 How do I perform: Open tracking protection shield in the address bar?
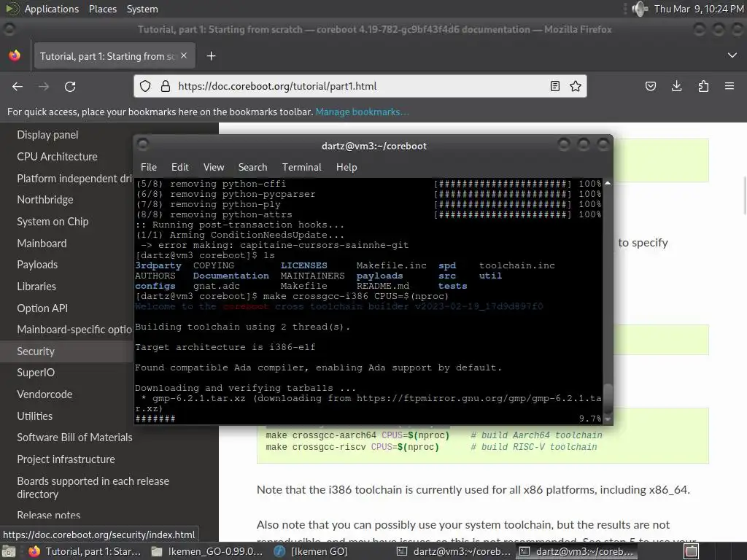click(x=145, y=86)
